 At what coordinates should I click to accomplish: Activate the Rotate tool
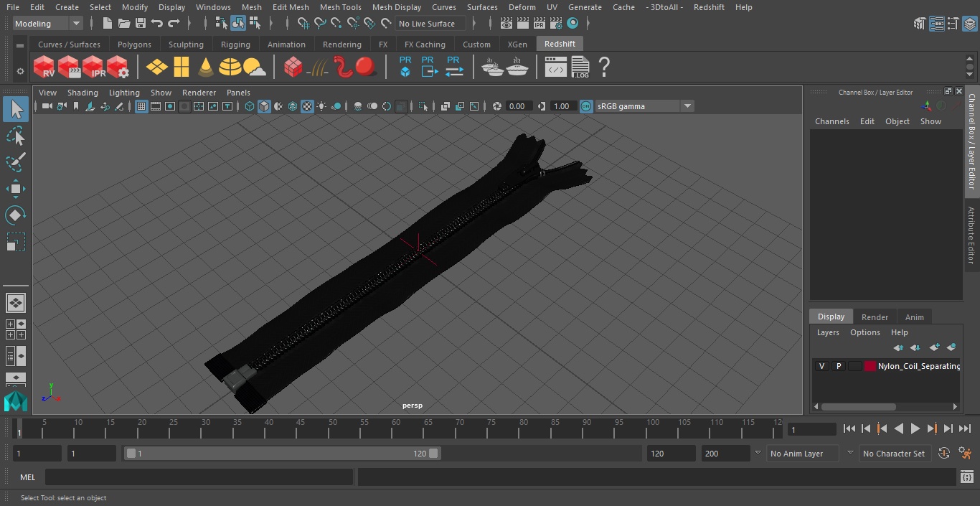(x=16, y=215)
